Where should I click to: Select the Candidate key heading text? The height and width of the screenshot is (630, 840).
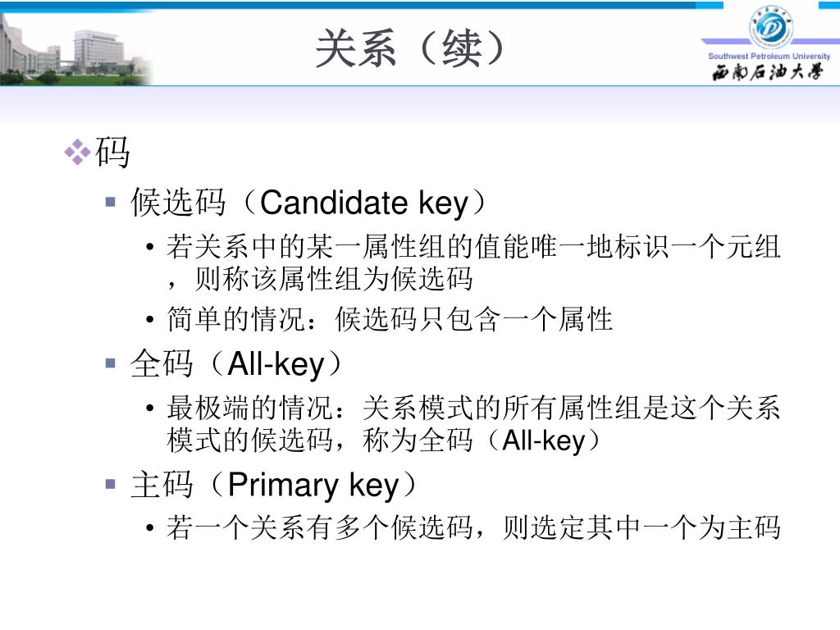coord(308,203)
